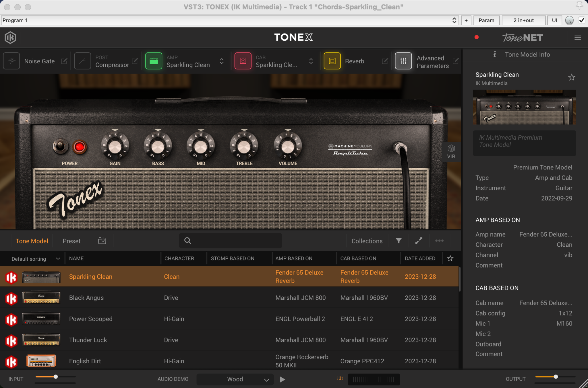Screen dimensions: 588x388
Task: Toggle the plugin bypass checkbox
Action: (582, 20)
